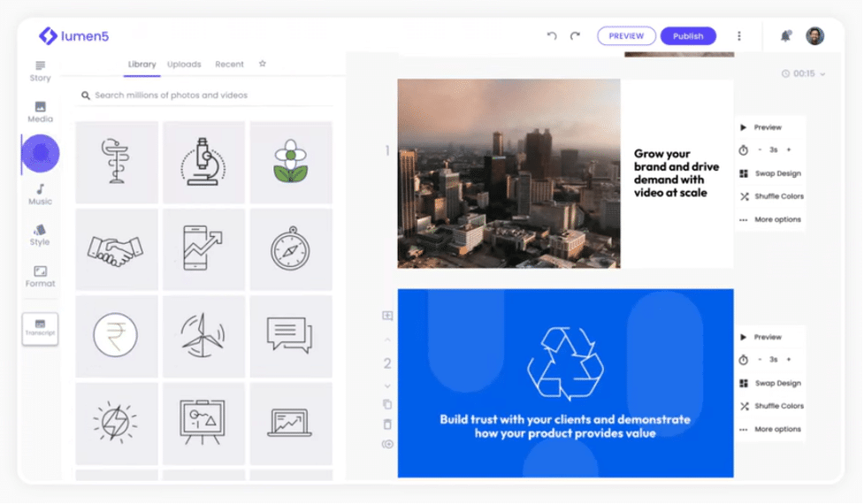Open the Music panel in sidebar

pos(40,195)
